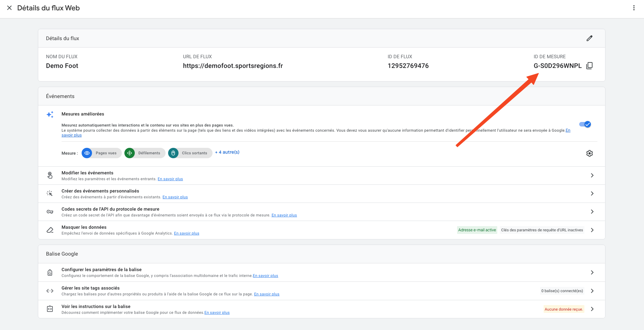Viewport: 644px width, 330px height.
Task: Click the Voir les instructions balise icon
Action: 50,309
